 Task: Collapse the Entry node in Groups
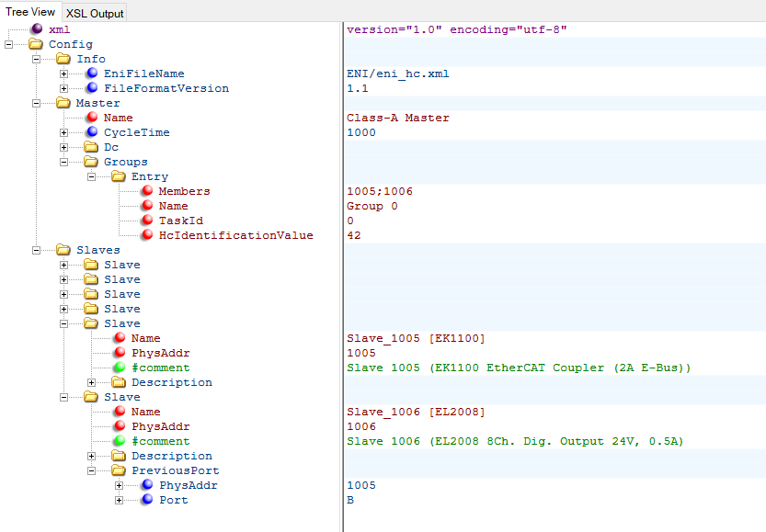[x=89, y=176]
